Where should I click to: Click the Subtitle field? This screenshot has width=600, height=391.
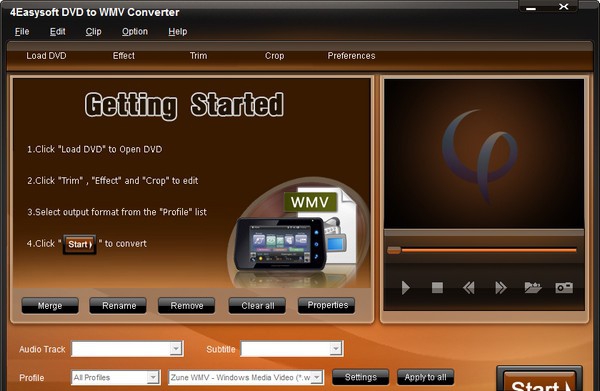pos(292,349)
